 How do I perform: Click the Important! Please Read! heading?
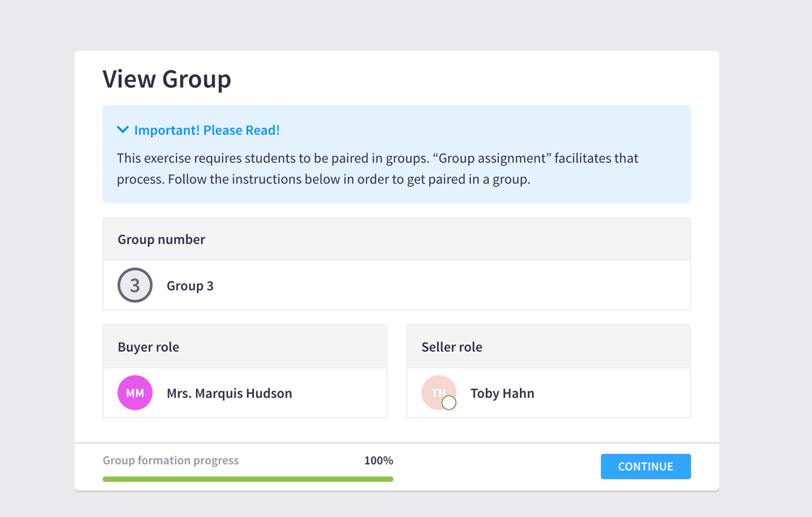pyautogui.click(x=206, y=130)
